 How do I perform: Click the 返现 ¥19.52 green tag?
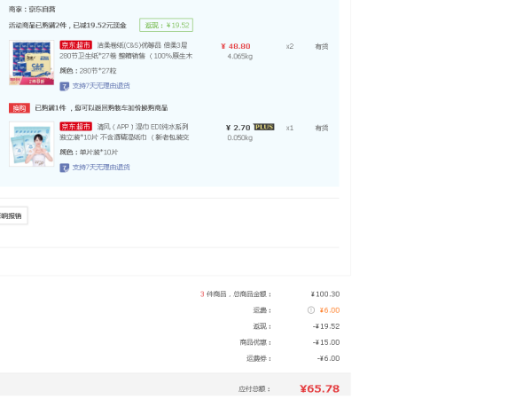(x=167, y=25)
